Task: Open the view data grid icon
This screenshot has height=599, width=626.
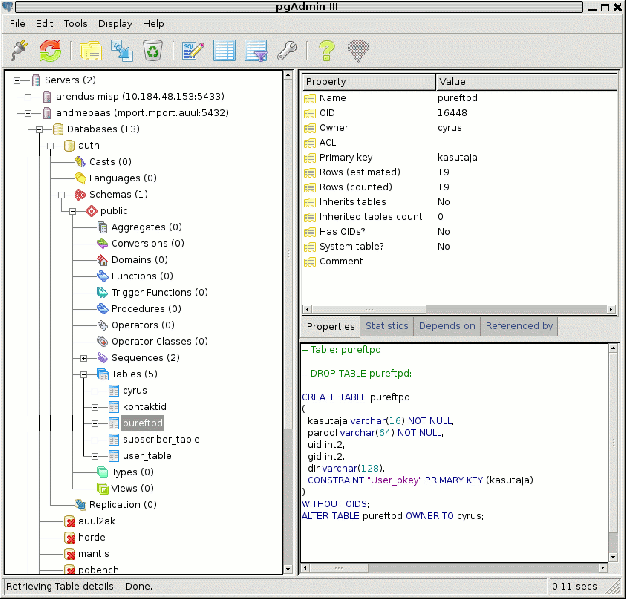Action: (x=224, y=51)
